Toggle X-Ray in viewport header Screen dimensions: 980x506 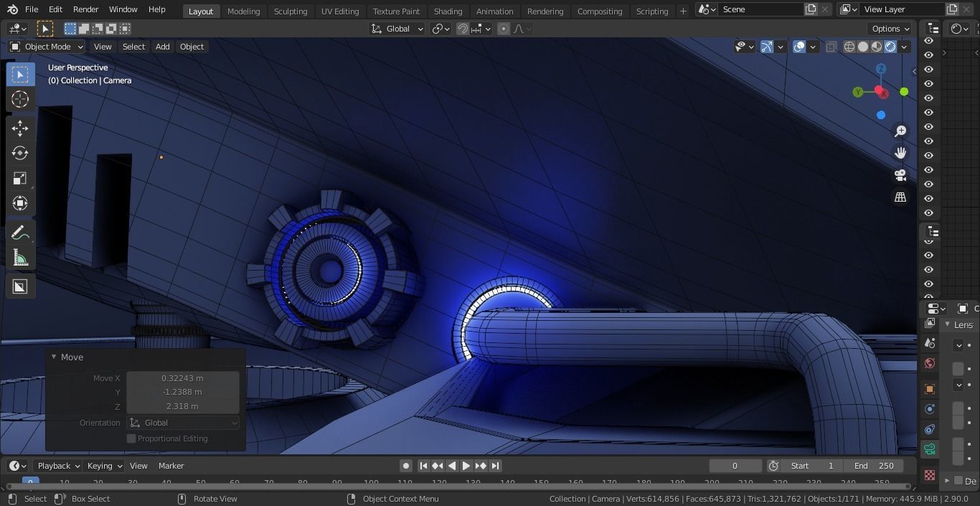(831, 47)
